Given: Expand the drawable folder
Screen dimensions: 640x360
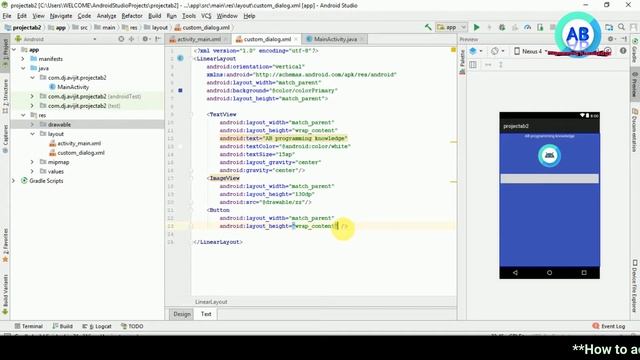Looking at the screenshot, I should (x=33, y=124).
